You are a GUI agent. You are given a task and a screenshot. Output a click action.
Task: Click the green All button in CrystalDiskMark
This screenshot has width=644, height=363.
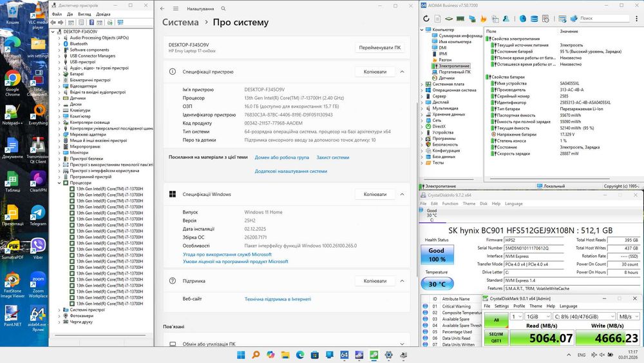click(x=496, y=320)
